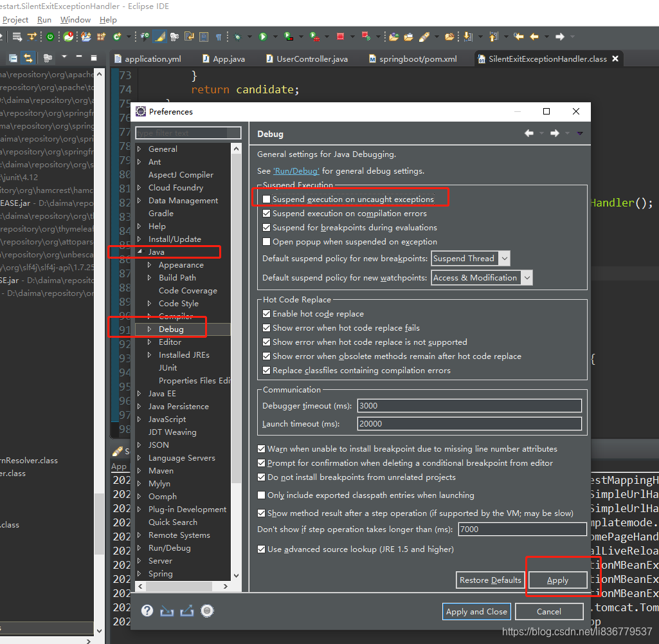Click the green Run button in toolbar
Viewport: 659px width, 644px height.
[263, 37]
